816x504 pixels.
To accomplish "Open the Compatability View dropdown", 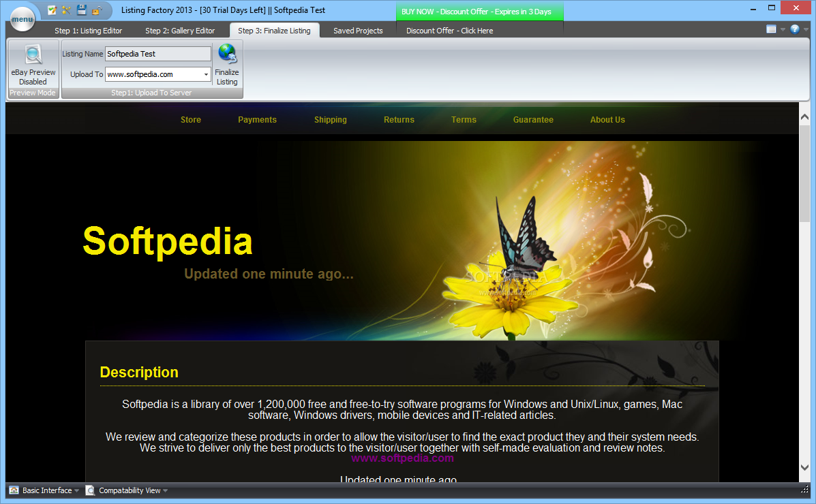I will tap(166, 490).
